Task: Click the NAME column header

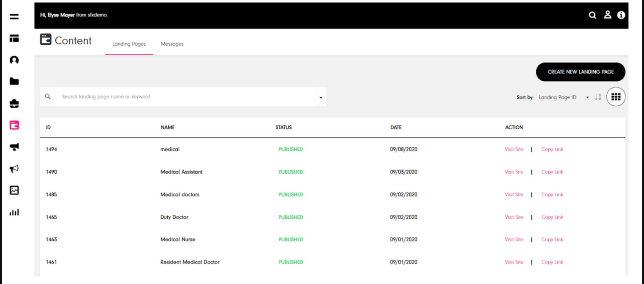Action: click(168, 127)
